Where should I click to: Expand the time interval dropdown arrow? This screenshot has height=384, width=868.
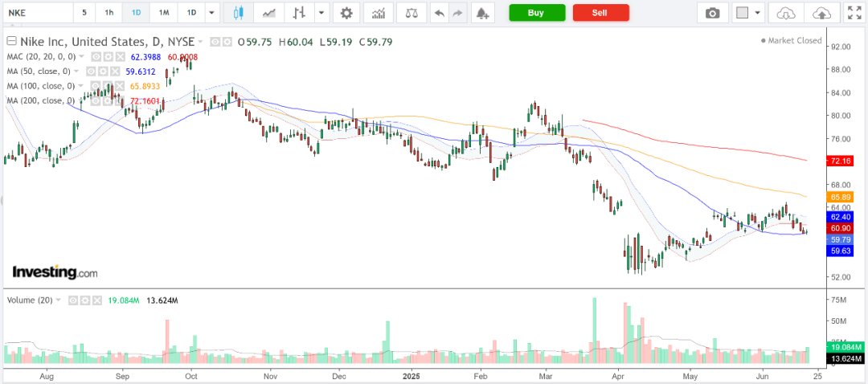tap(211, 13)
